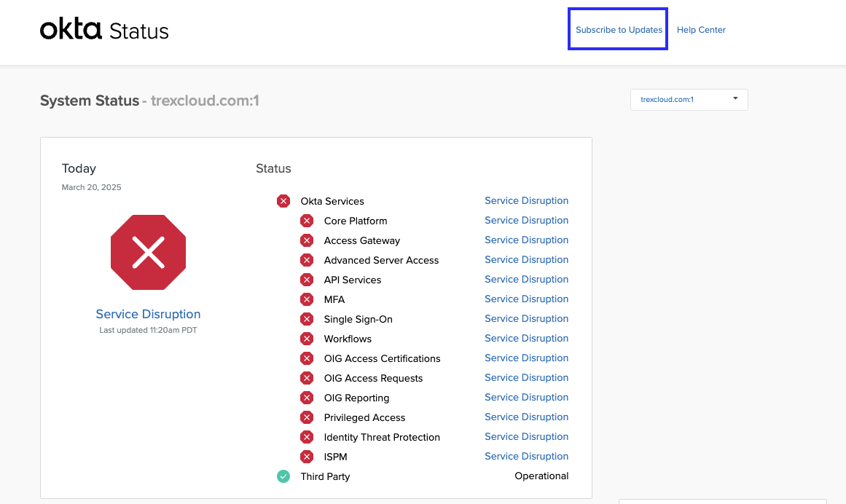Image resolution: width=846 pixels, height=504 pixels.
Task: Open Service Disruption link for OIG Access Certifications
Action: (527, 358)
